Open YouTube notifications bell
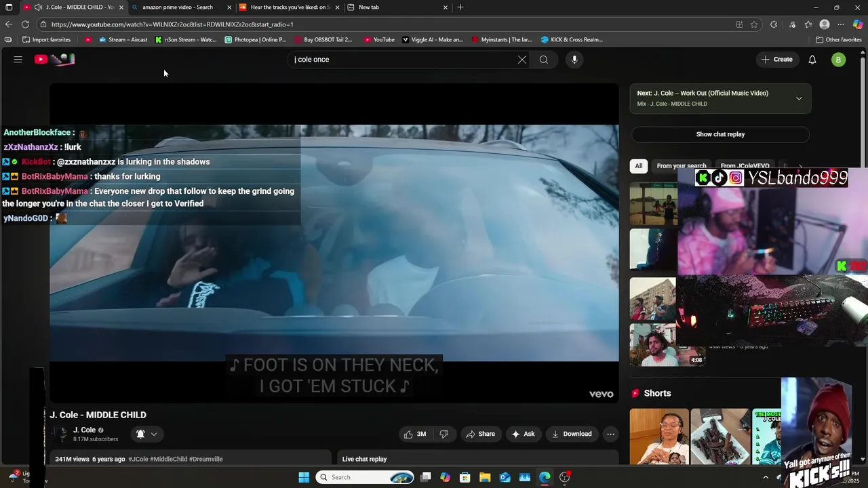868x488 pixels. click(x=812, y=60)
